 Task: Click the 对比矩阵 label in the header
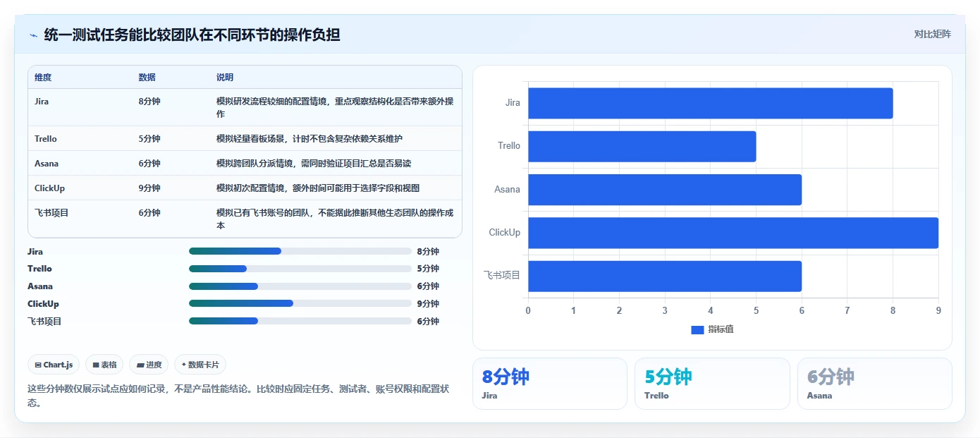coord(932,34)
